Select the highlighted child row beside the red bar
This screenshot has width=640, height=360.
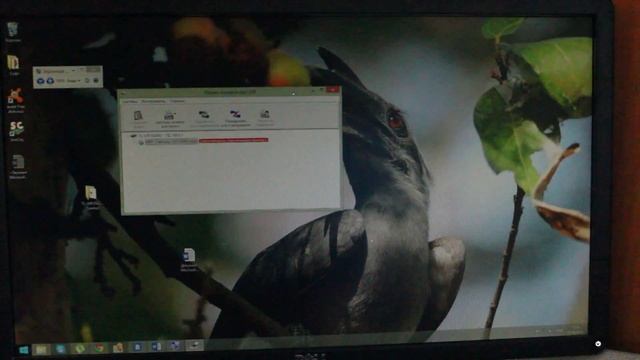(x=168, y=142)
